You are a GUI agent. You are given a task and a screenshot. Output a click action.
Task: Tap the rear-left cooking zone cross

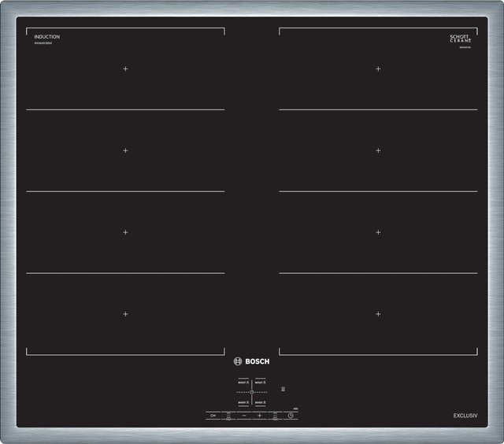pos(125,68)
